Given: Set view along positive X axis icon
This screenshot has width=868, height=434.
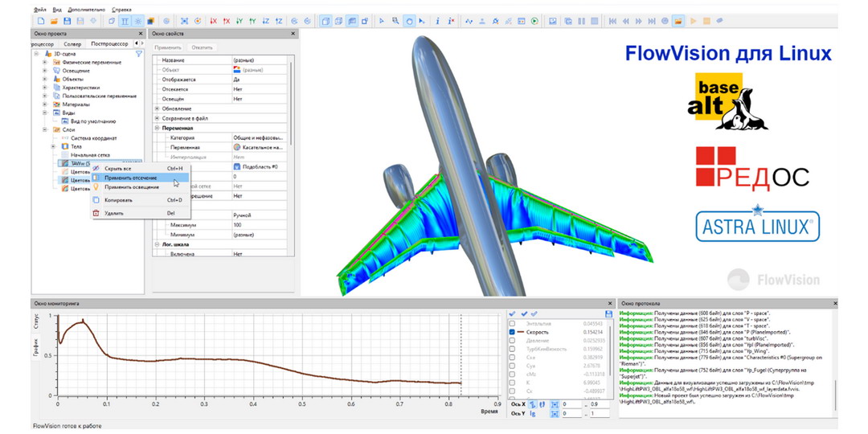Looking at the screenshot, I should coord(227,21).
